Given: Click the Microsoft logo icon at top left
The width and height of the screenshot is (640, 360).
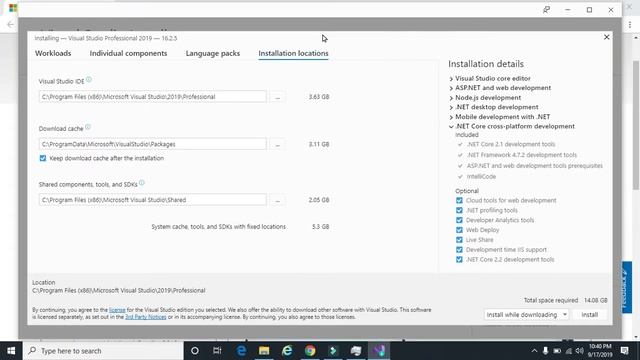Looking at the screenshot, I should point(13,8).
